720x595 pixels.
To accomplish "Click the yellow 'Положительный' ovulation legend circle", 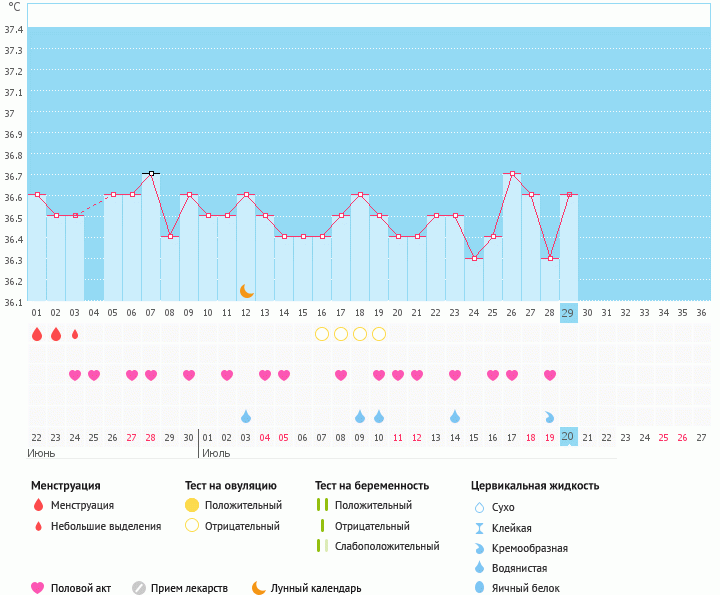I will pyautogui.click(x=192, y=505).
